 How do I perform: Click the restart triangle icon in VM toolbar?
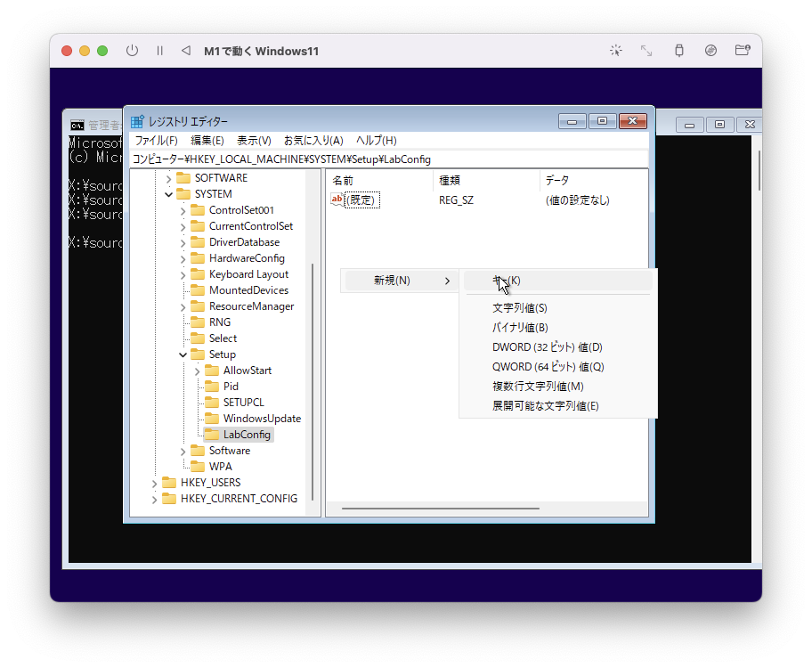coord(186,50)
